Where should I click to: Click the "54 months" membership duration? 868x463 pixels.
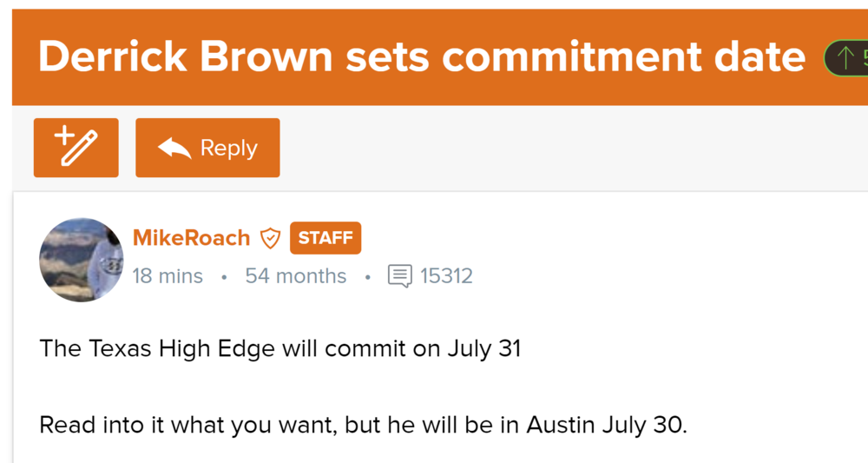click(x=295, y=277)
